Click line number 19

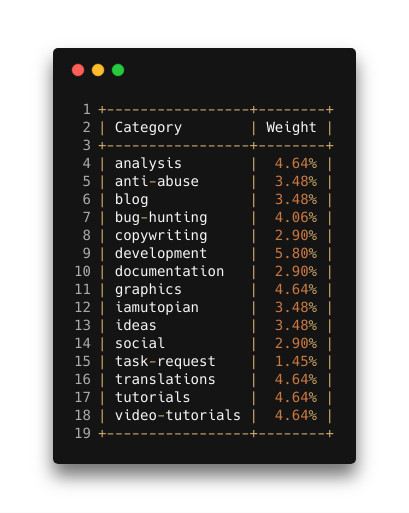83,433
